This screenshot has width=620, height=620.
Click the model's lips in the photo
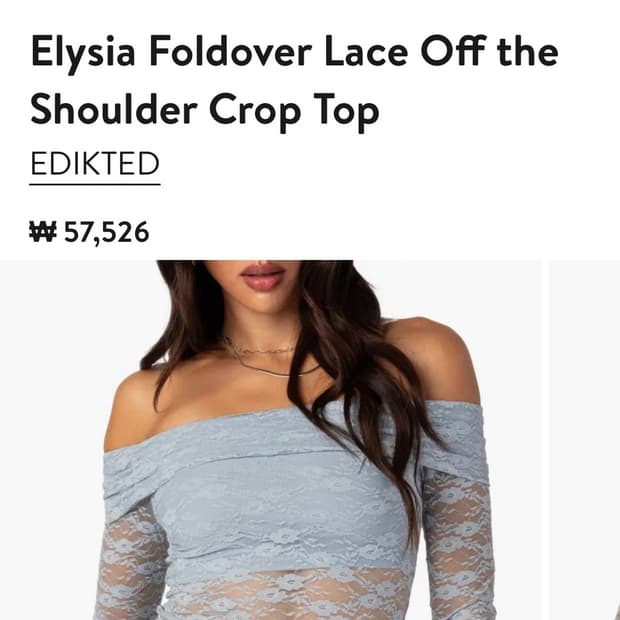(262, 275)
